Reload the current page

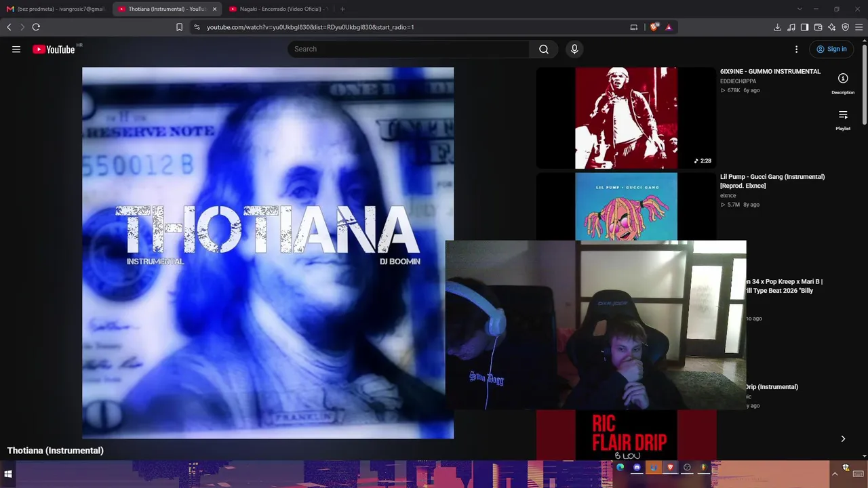coord(36,27)
